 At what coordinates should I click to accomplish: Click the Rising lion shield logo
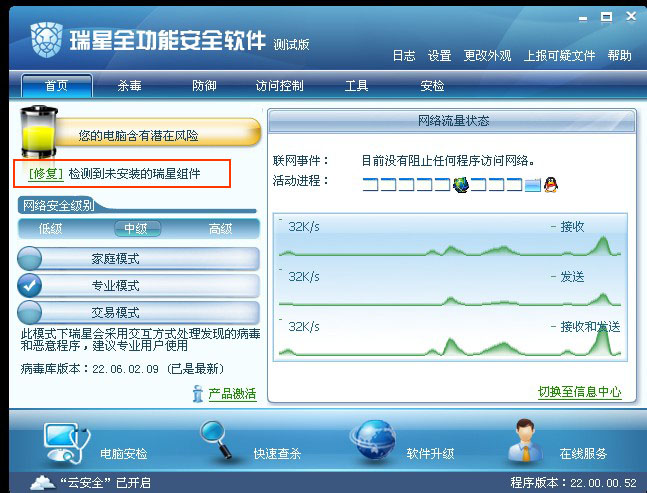tap(47, 40)
